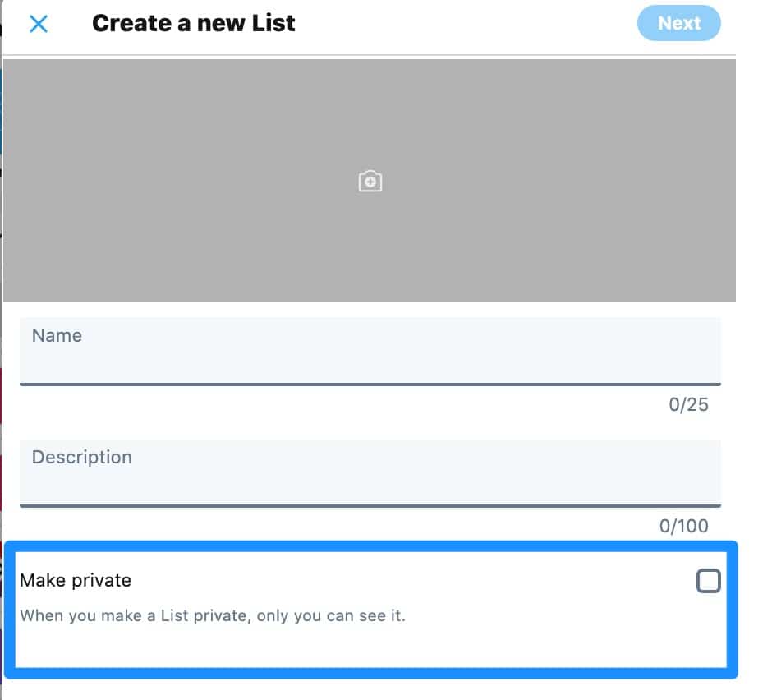This screenshot has width=772, height=700.
Task: Click the "Name" field label
Action: [x=57, y=335]
